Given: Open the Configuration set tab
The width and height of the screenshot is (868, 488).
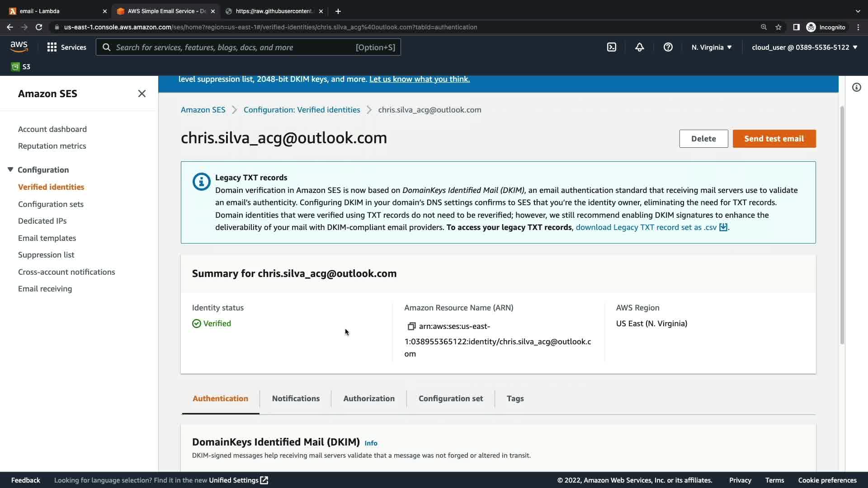Looking at the screenshot, I should (x=450, y=399).
